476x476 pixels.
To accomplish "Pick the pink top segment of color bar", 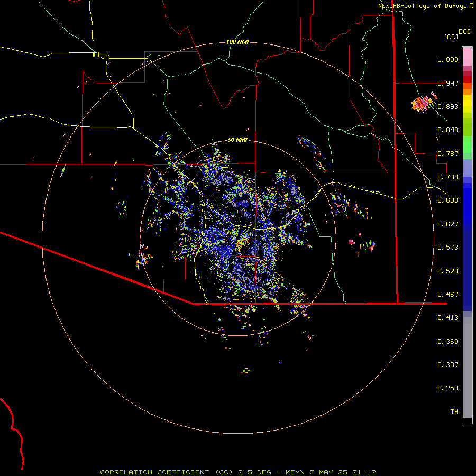I will point(467,57).
